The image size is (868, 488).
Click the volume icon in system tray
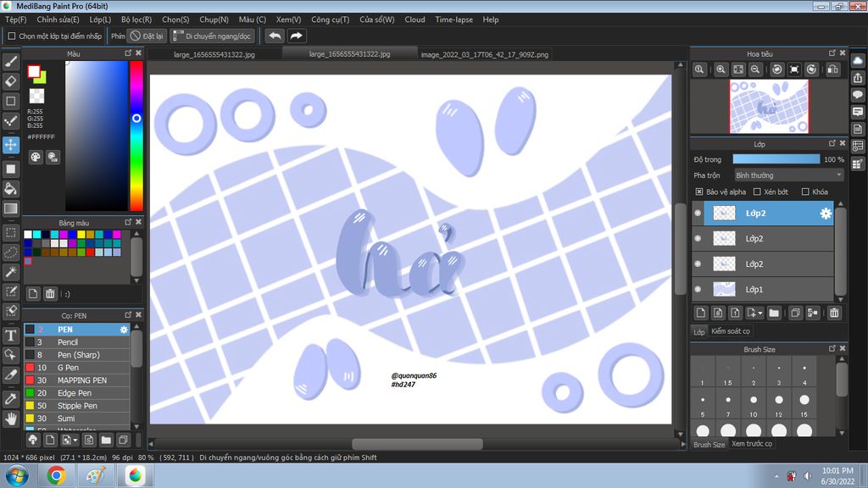[x=808, y=476]
